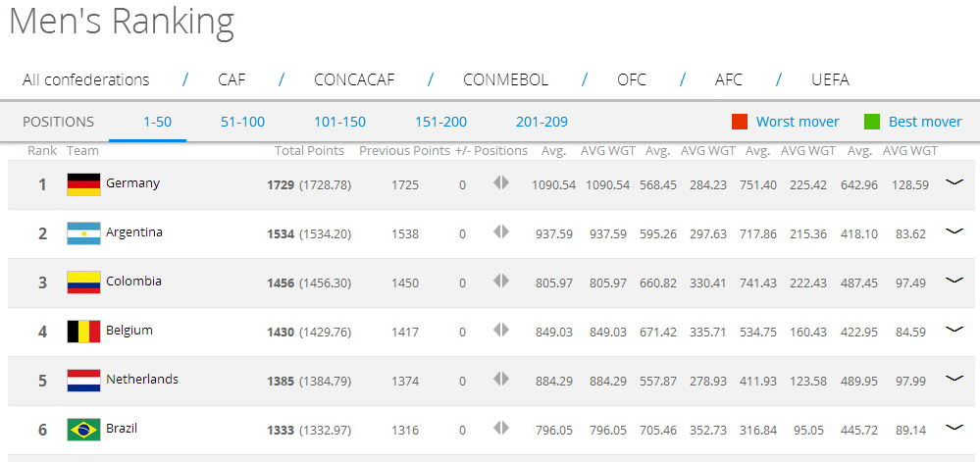980x462 pixels.
Task: Filter rankings by UEFA confederation
Action: 830,79
